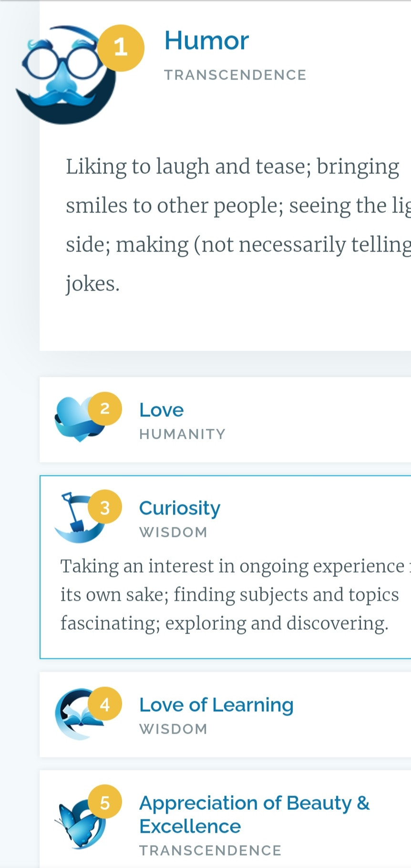Click the Humor disguise-mask icon

click(x=66, y=75)
